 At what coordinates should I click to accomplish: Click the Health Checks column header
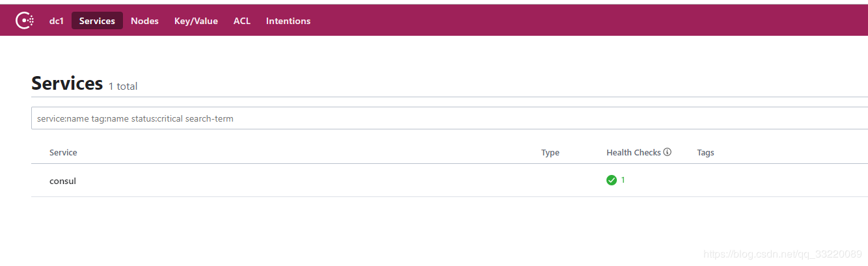pyautogui.click(x=633, y=152)
